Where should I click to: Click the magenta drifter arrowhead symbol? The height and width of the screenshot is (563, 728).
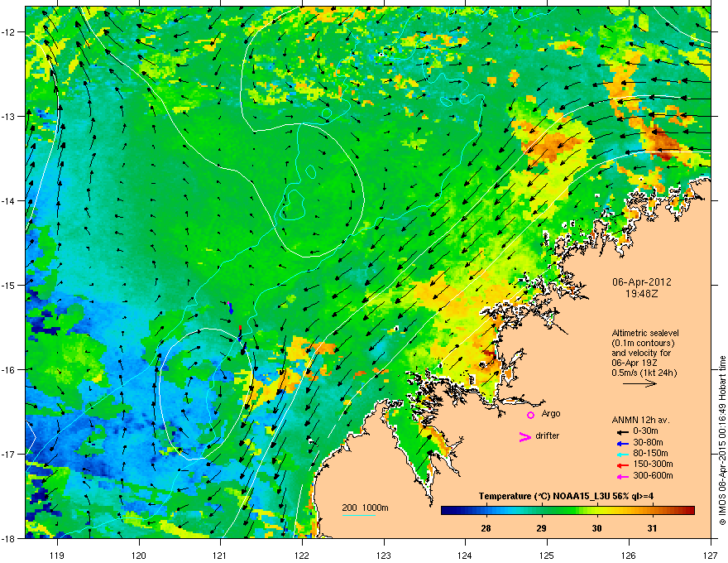click(525, 436)
